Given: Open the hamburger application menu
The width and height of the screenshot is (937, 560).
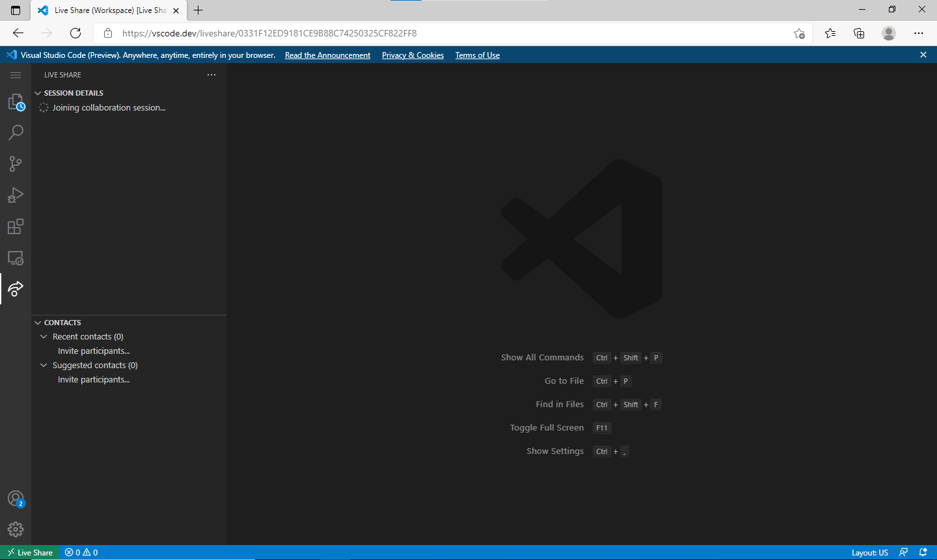Looking at the screenshot, I should coord(16,75).
